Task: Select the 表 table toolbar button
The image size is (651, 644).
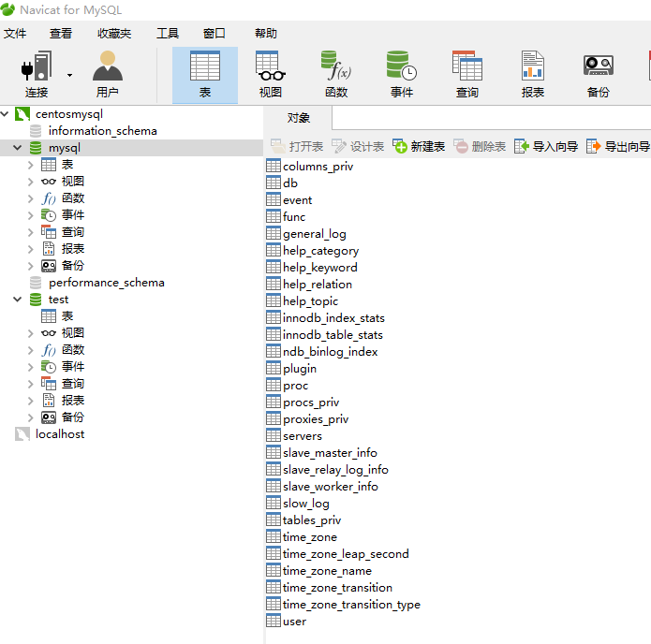Action: coord(205,75)
